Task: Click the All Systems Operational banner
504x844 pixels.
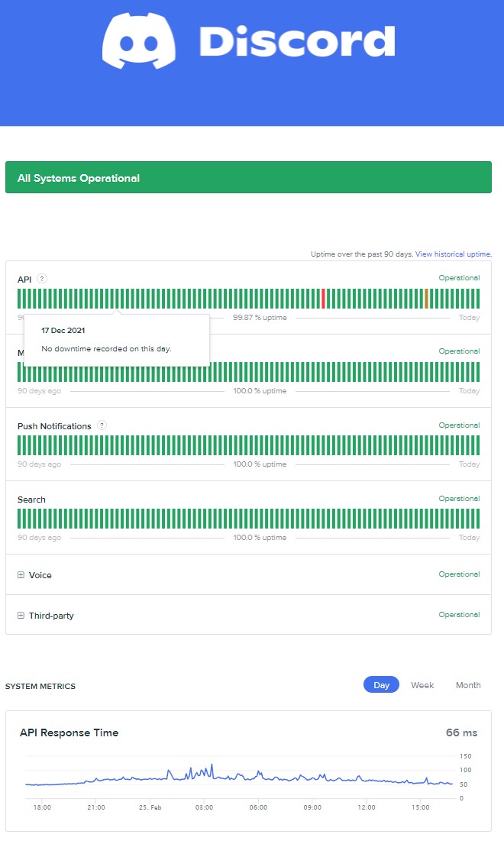Action: [x=248, y=177]
